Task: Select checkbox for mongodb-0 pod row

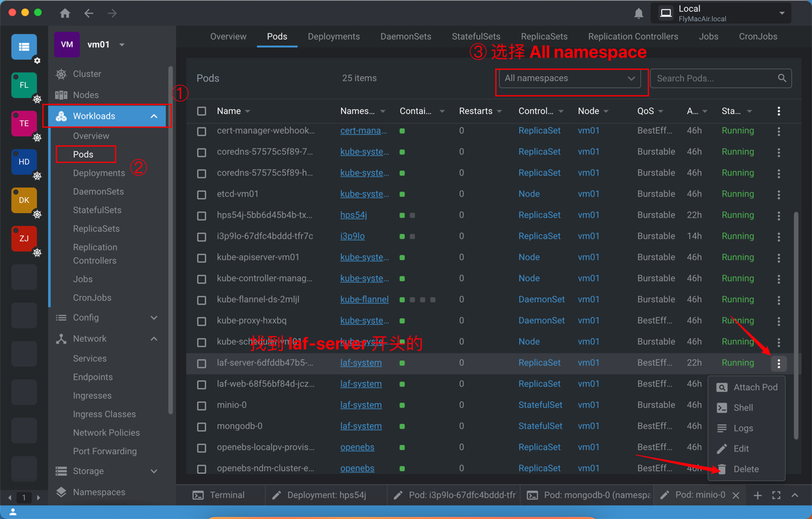Action: click(202, 427)
